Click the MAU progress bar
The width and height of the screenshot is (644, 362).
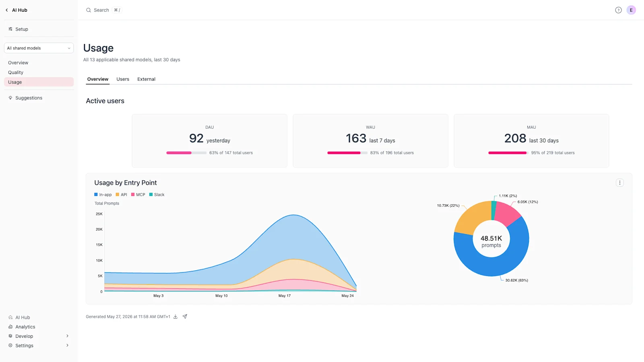[508, 153]
